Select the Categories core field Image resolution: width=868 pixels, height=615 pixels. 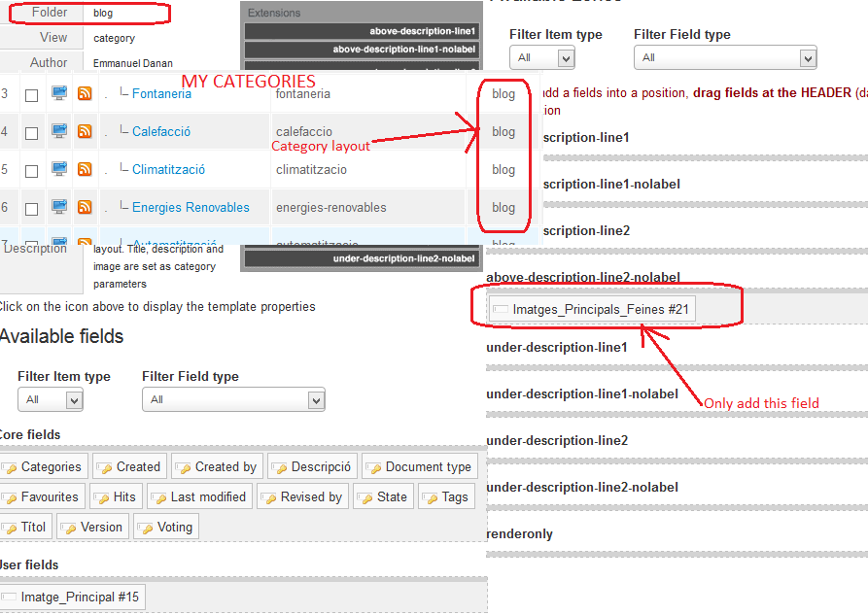coord(44,467)
